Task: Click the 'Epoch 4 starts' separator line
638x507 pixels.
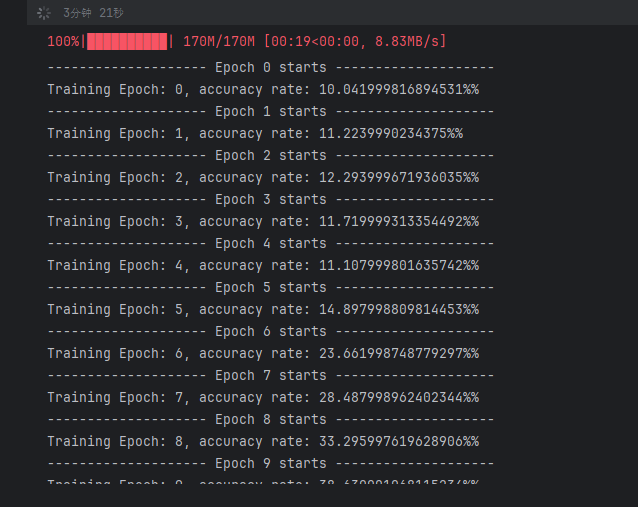Action: 270,243
